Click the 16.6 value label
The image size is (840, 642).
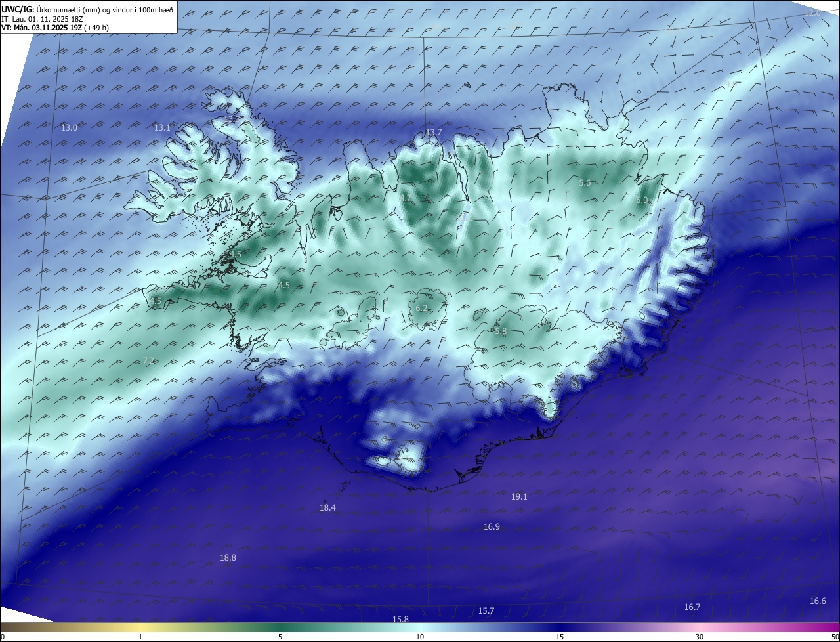click(818, 601)
